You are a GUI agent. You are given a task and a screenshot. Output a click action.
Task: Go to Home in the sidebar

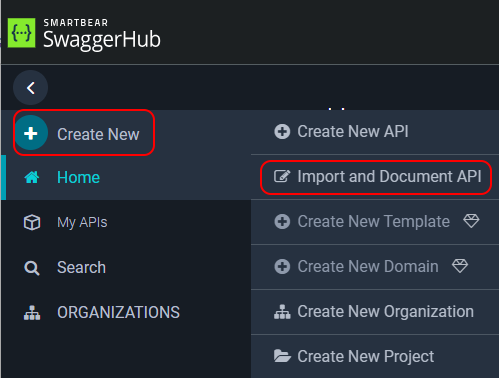pos(78,177)
